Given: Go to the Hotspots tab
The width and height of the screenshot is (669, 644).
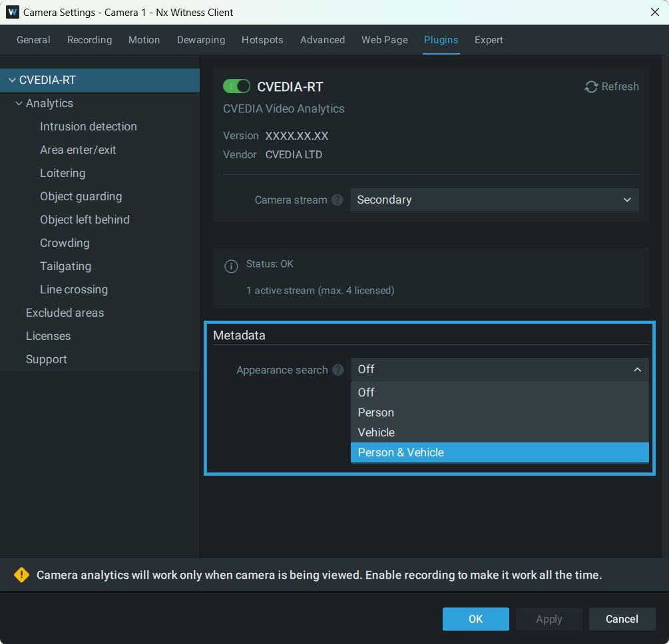Looking at the screenshot, I should tap(262, 40).
